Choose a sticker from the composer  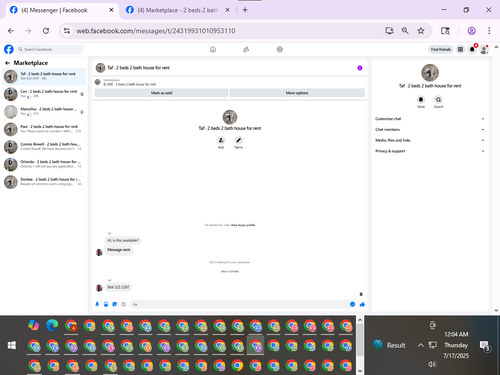[x=115, y=304]
